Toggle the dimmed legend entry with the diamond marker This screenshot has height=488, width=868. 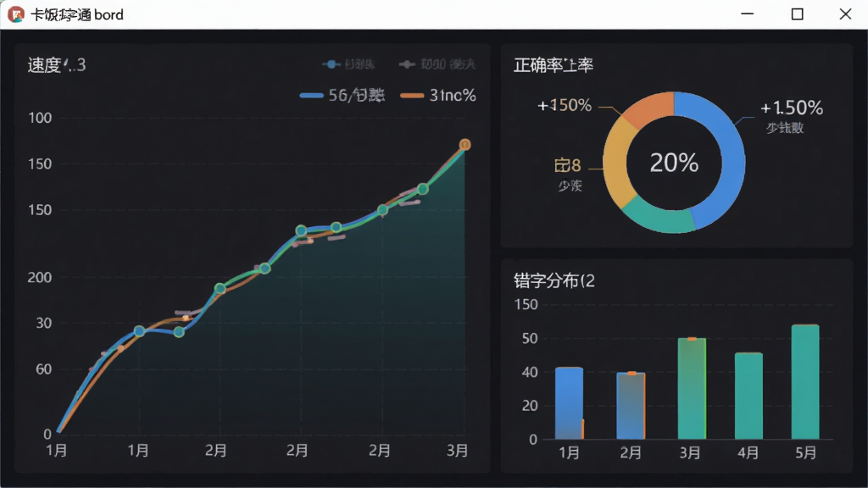[437, 64]
